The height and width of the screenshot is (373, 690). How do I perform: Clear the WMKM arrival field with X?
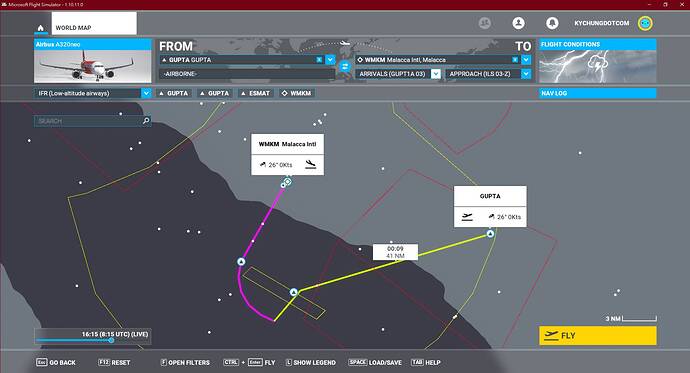click(515, 59)
